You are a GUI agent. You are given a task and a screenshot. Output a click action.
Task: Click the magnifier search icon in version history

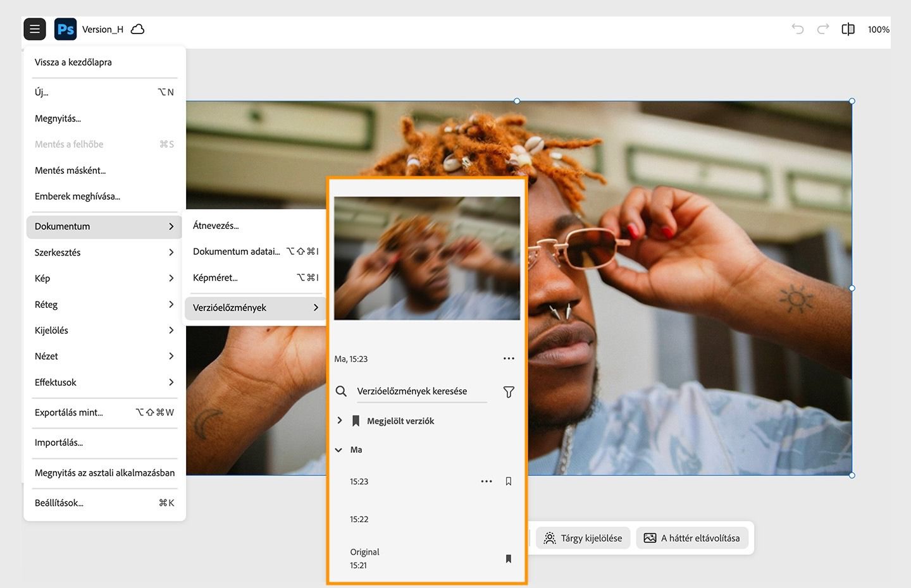click(x=341, y=391)
